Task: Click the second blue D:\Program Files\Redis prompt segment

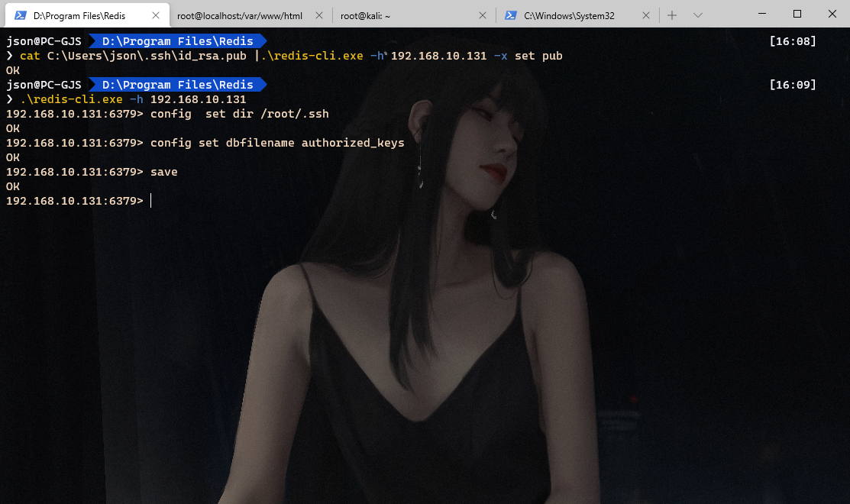Action: [177, 85]
